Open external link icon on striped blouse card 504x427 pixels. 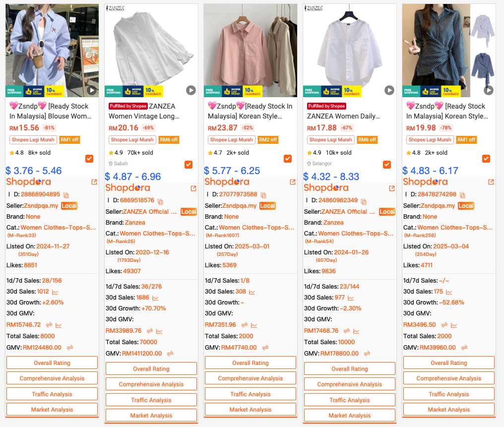pyautogui.click(x=491, y=182)
